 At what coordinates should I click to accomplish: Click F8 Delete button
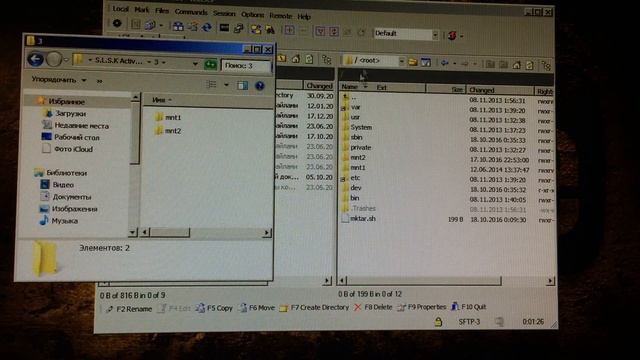coord(373,307)
